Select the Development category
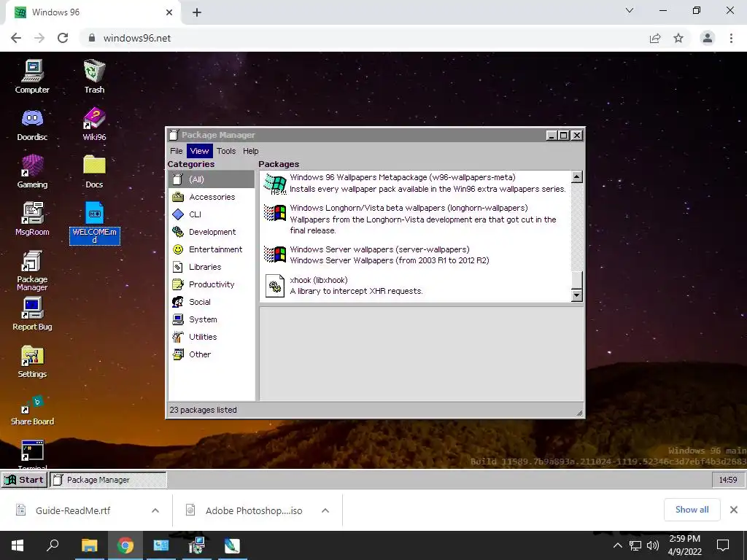This screenshot has width=747, height=560. pos(212,232)
